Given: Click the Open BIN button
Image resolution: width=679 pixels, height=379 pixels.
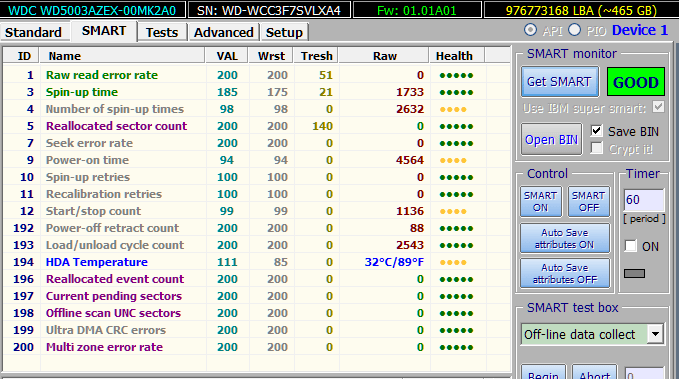Looking at the screenshot, I should point(551,139).
